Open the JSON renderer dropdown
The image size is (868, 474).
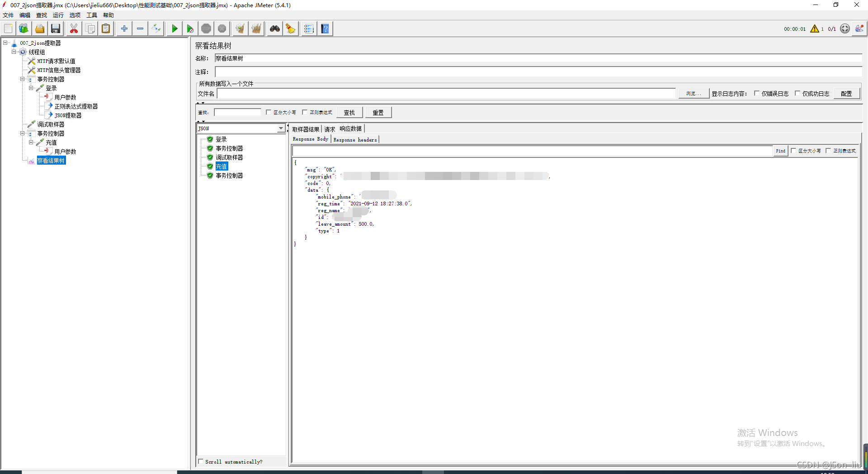click(281, 128)
